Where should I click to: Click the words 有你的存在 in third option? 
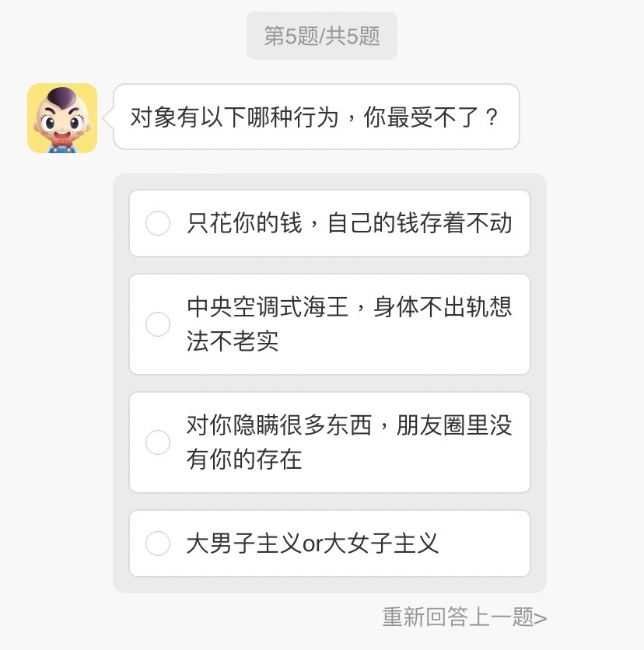pyautogui.click(x=244, y=460)
